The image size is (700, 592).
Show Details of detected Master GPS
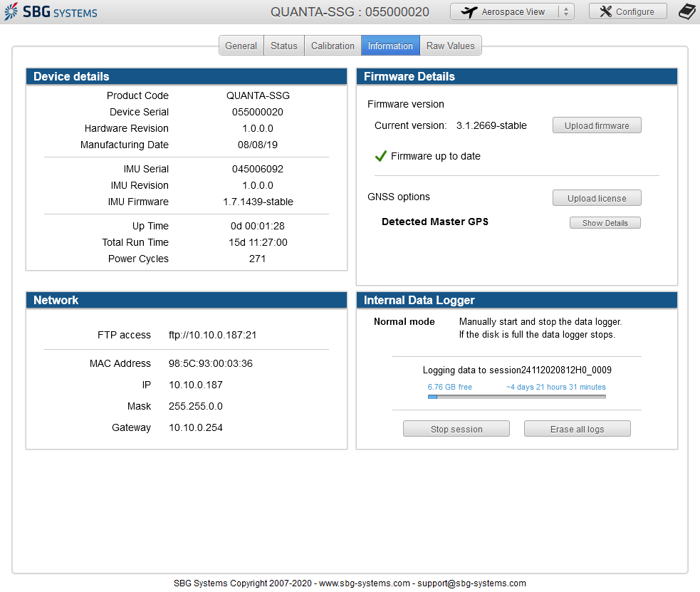605,223
